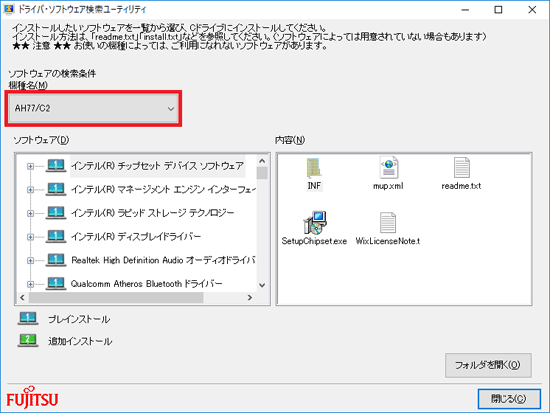Click the 閉じる(C) button

[x=509, y=399]
